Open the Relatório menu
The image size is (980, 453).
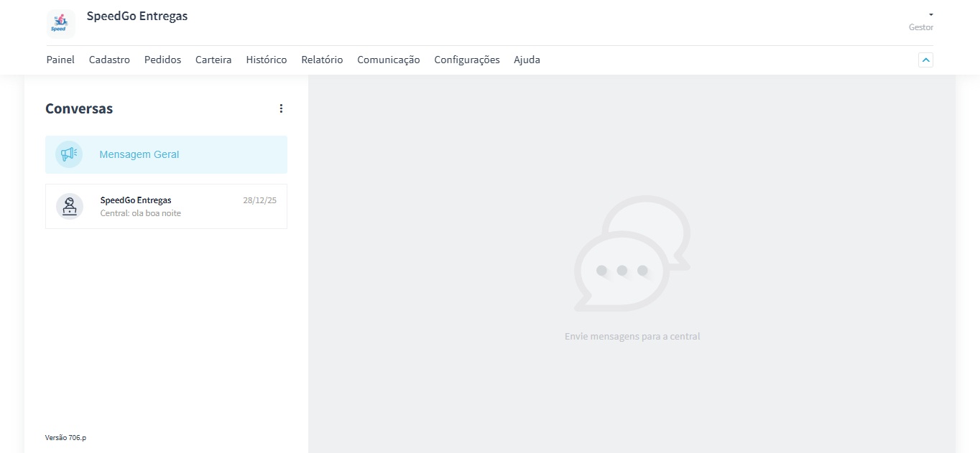322,60
